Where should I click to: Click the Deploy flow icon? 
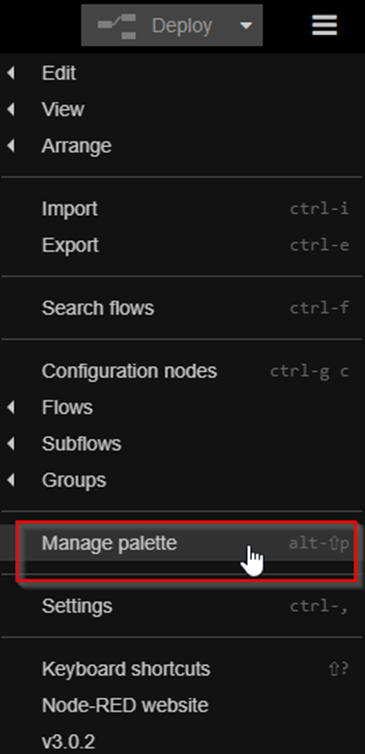(117, 25)
